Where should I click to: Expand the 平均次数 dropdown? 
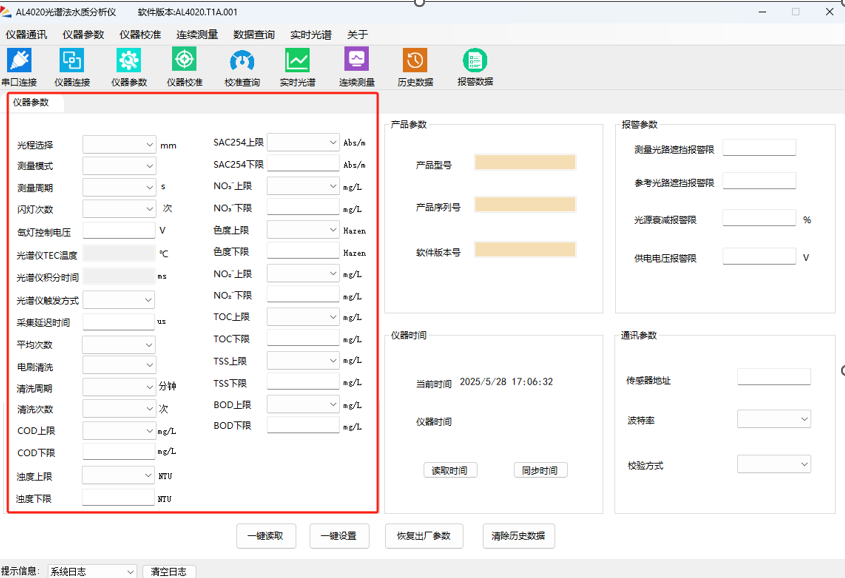pos(119,345)
